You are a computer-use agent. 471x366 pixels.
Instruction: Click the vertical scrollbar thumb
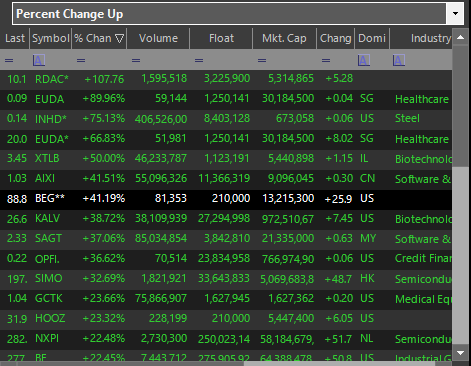point(460,255)
